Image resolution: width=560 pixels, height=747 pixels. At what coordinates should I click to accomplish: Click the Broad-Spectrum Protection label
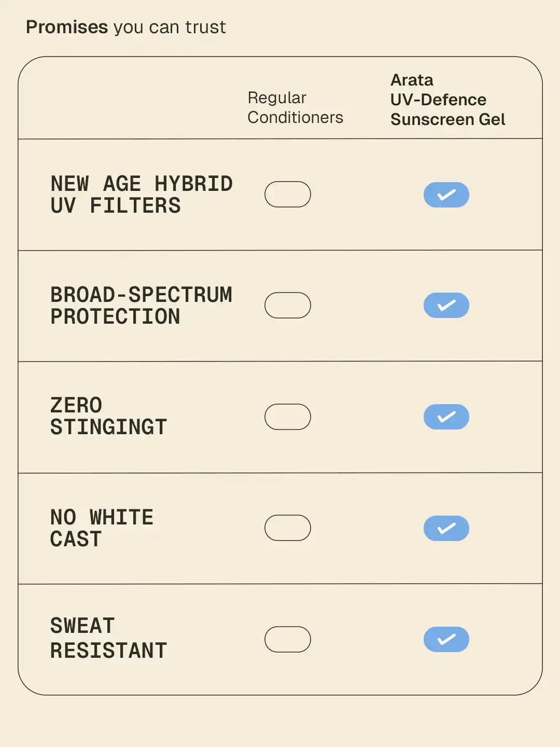tap(141, 306)
